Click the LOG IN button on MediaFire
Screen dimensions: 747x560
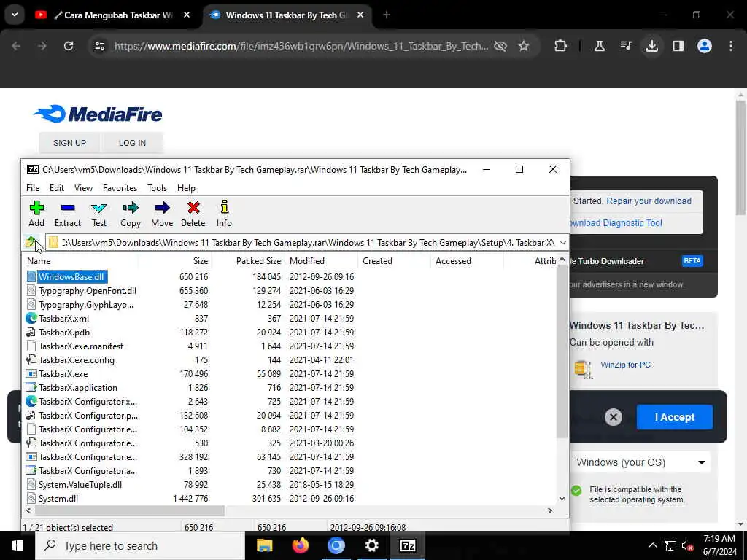(133, 143)
